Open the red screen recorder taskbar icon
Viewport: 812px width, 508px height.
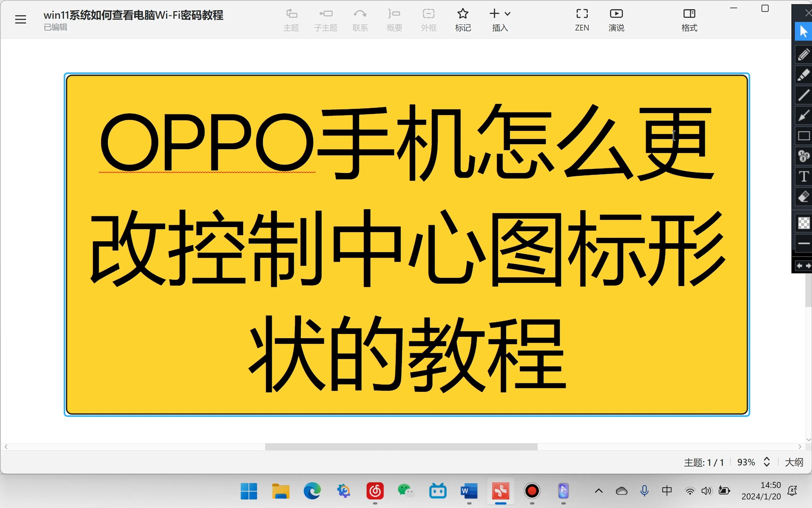(532, 491)
